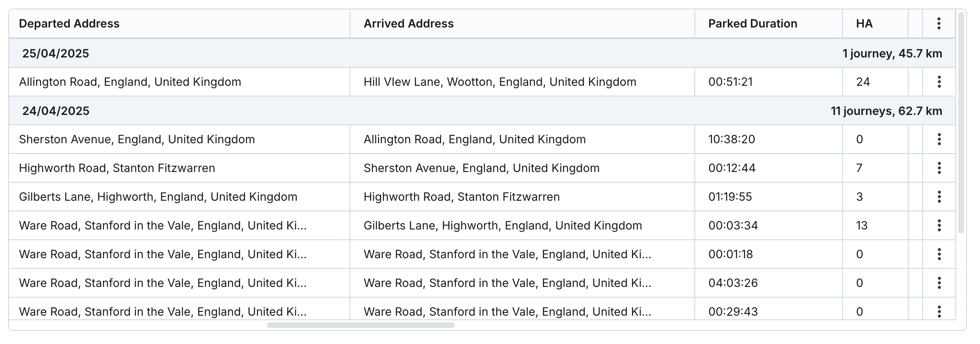
Task: Open row menu for 04:03:26 parked journey
Action: click(939, 283)
